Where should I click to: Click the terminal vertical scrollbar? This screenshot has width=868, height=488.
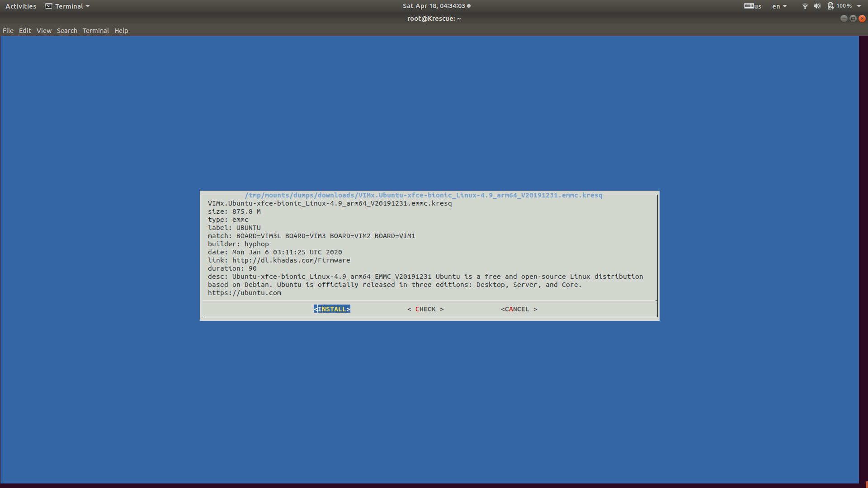[863, 260]
